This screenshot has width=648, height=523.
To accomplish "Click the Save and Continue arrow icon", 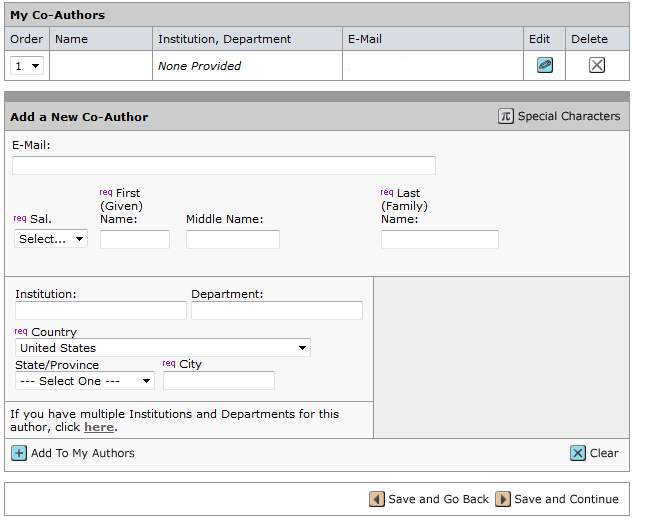I will coord(503,499).
